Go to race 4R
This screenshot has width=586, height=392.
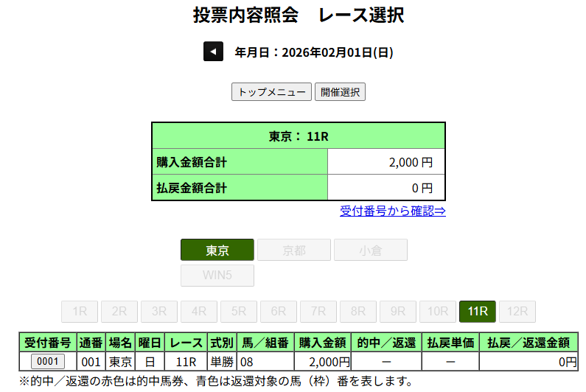(x=199, y=312)
